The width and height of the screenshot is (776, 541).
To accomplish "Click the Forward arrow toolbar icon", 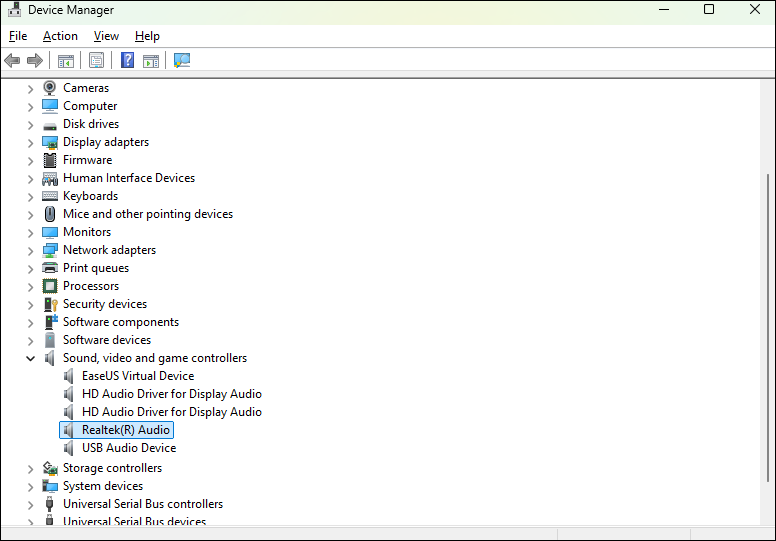I will (x=35, y=60).
